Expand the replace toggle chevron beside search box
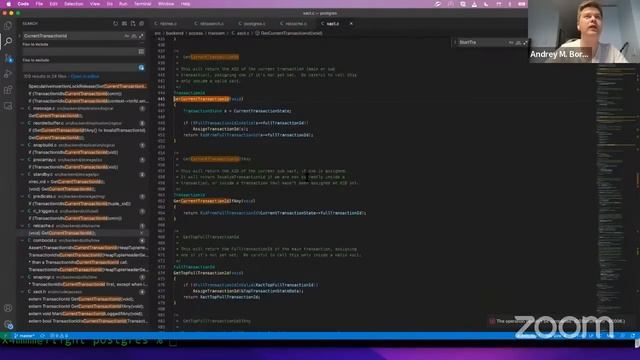This screenshot has height=360, width=640. pos(19,36)
